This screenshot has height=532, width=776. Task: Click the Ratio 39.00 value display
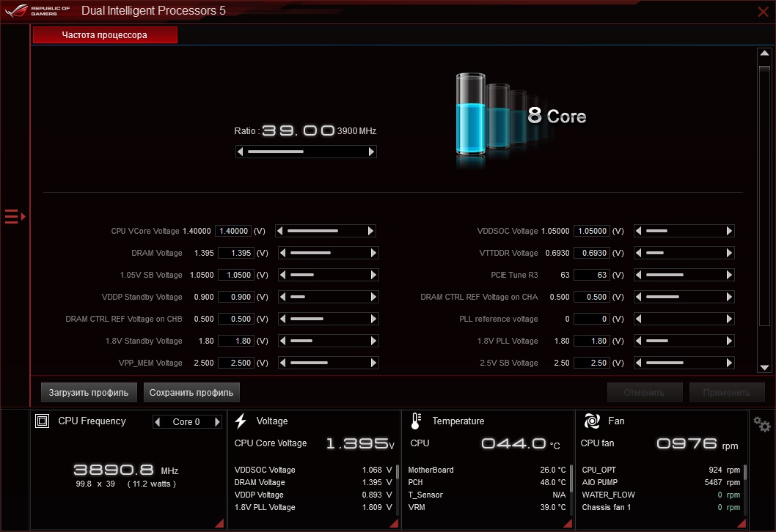(298, 130)
